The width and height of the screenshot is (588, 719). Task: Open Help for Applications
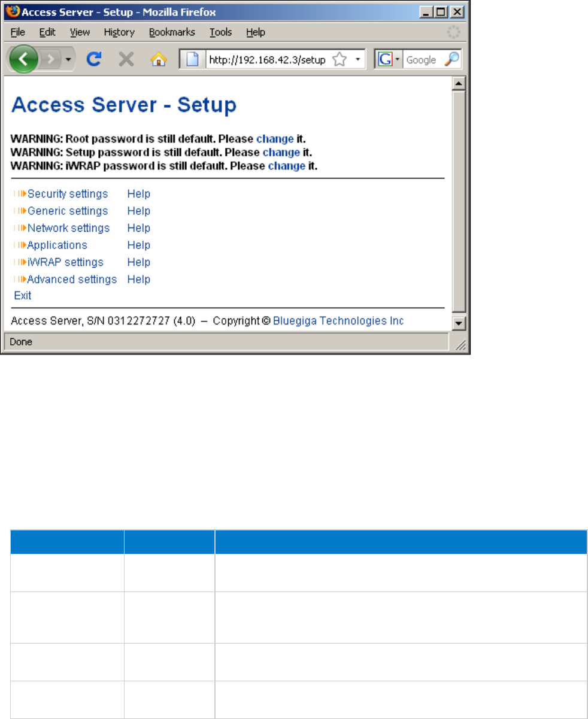click(139, 245)
